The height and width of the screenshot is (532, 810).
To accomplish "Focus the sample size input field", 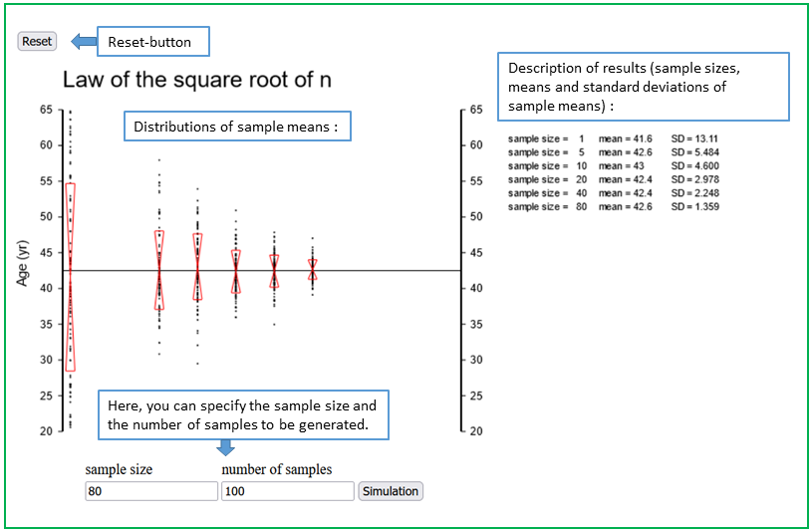I will [151, 491].
